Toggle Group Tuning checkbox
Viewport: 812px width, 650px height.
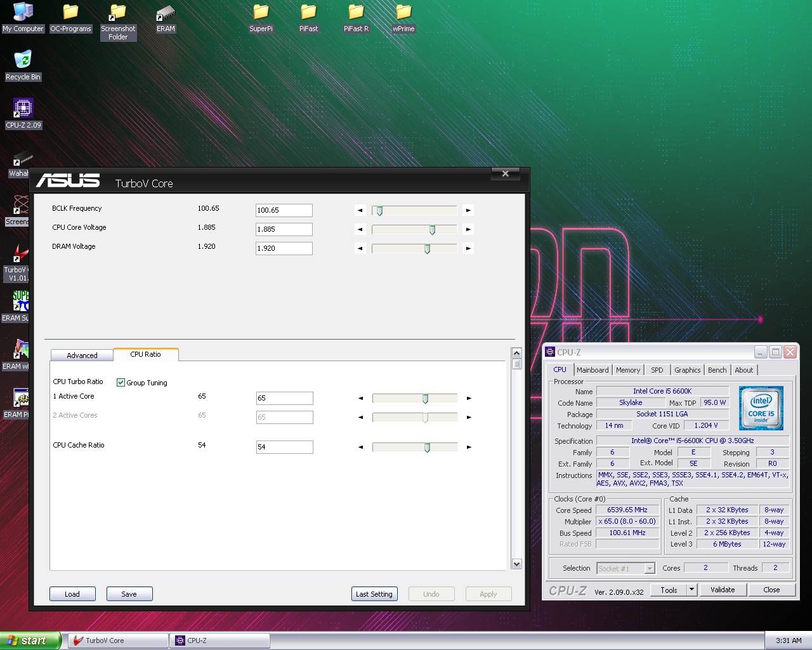[x=121, y=382]
